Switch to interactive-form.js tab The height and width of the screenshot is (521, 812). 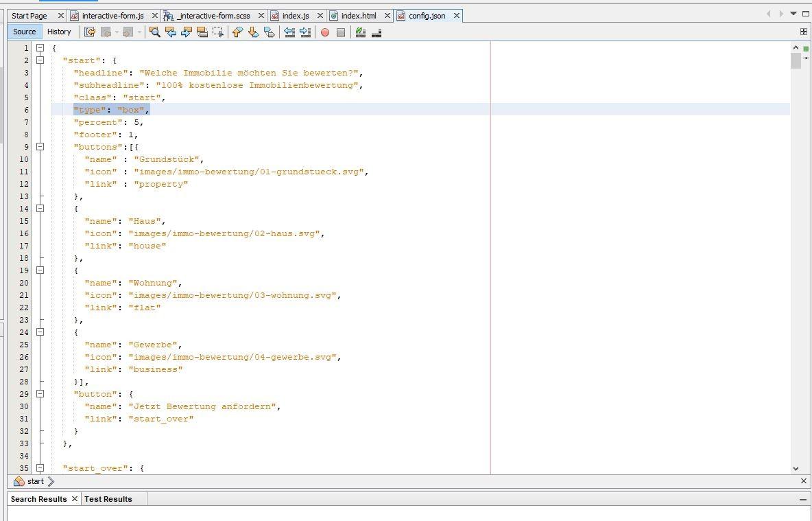pos(112,15)
